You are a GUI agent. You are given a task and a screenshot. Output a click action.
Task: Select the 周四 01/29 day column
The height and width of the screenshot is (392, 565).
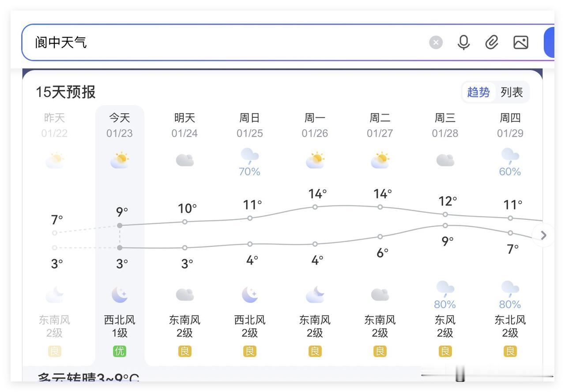510,125
